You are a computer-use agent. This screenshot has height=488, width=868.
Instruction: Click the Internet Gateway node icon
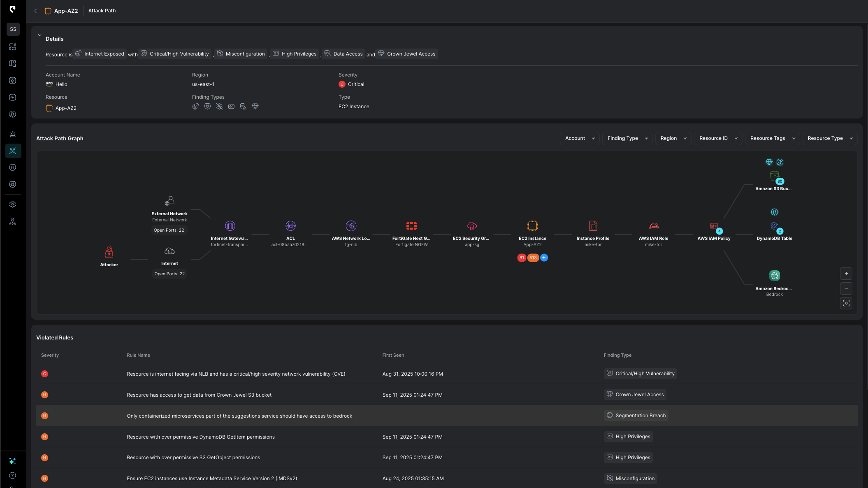[230, 226]
